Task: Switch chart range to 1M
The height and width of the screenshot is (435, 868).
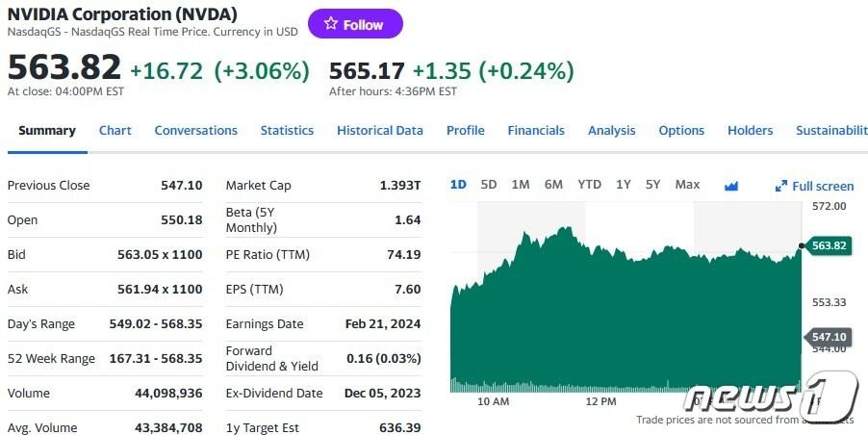Action: coord(521,184)
